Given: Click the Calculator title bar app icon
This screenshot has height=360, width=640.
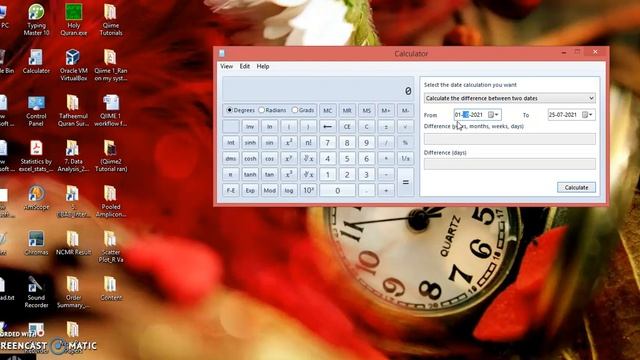Looking at the screenshot, I should click(x=222, y=53).
